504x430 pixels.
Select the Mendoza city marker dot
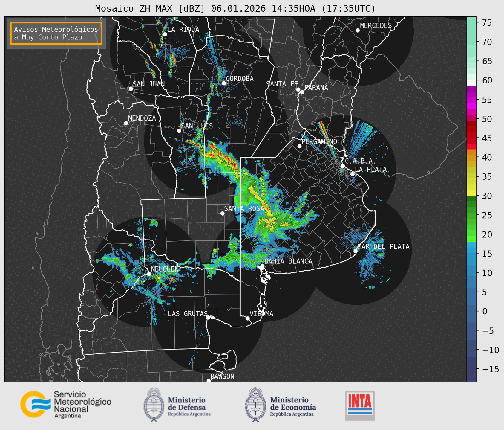[126, 123]
